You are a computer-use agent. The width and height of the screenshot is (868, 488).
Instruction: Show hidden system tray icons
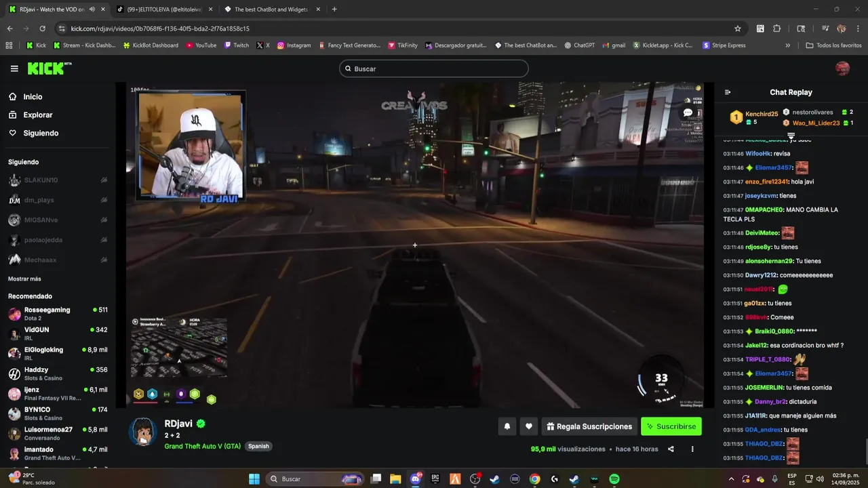(731, 479)
